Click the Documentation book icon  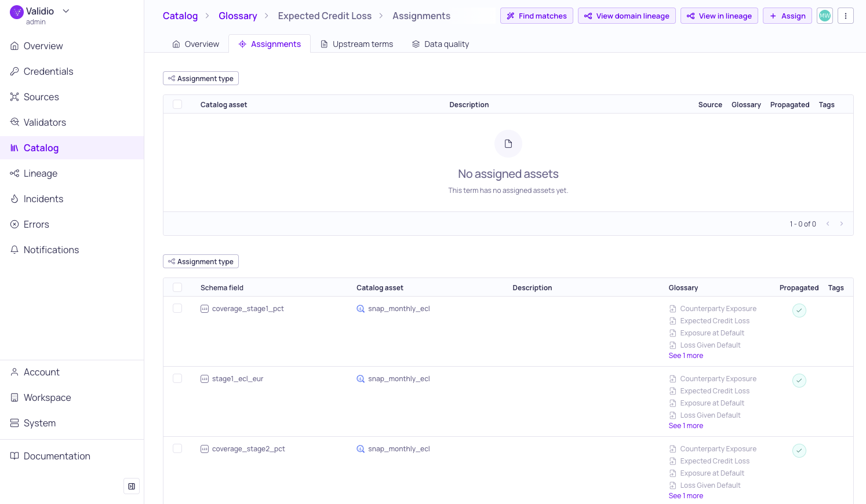point(14,456)
